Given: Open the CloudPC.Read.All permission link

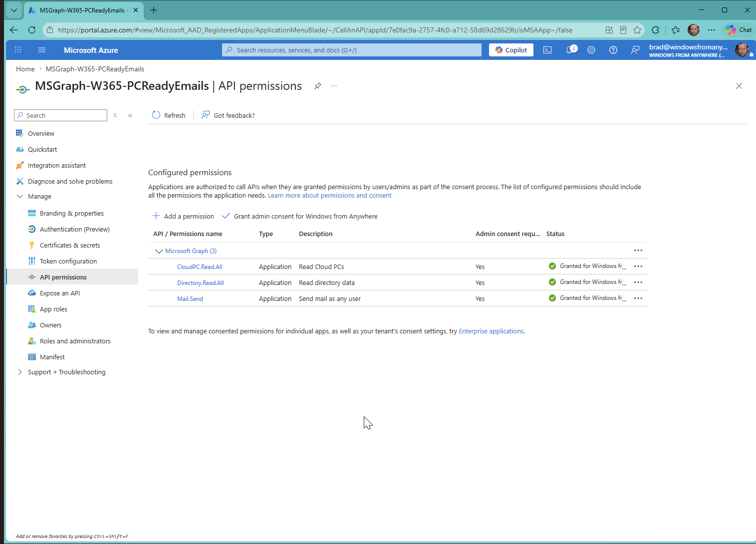Looking at the screenshot, I should point(200,267).
